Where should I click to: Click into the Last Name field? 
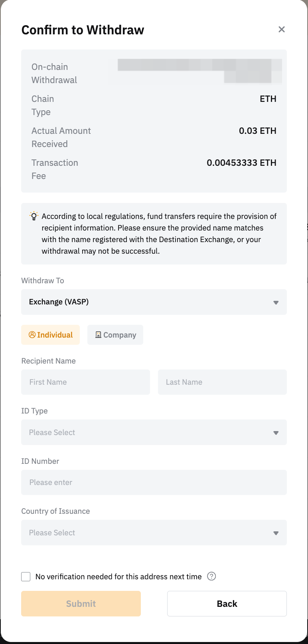[x=222, y=382]
